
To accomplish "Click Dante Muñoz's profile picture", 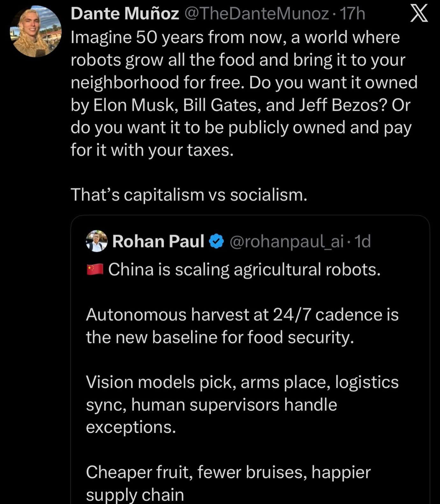I will [x=36, y=32].
